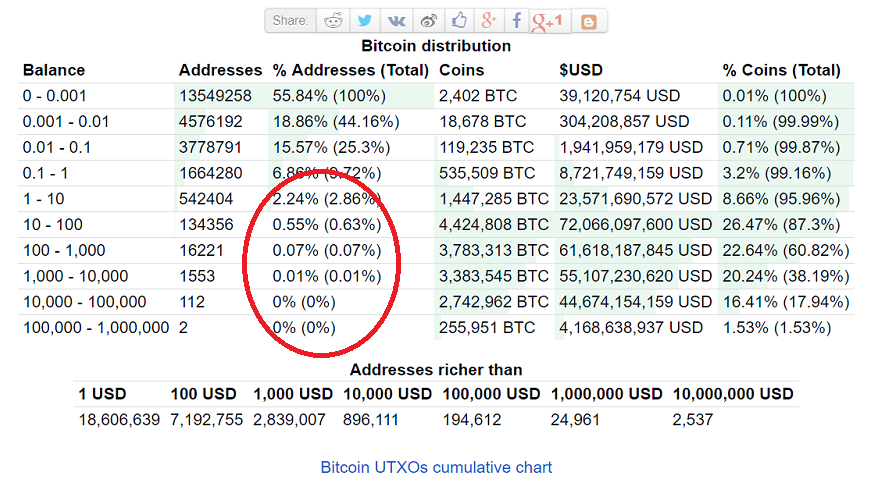Select 20.24% (38.19%) cell
The height and width of the screenshot is (486, 871).
(785, 276)
